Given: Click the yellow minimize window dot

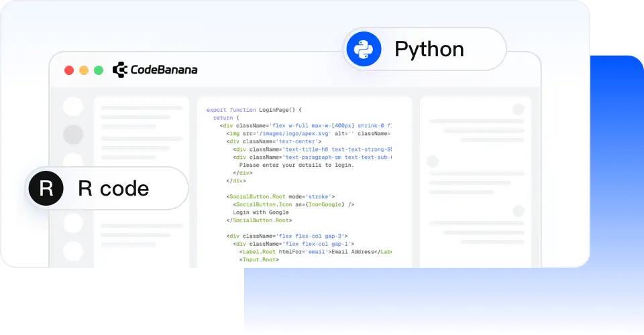Looking at the screenshot, I should pyautogui.click(x=84, y=70).
